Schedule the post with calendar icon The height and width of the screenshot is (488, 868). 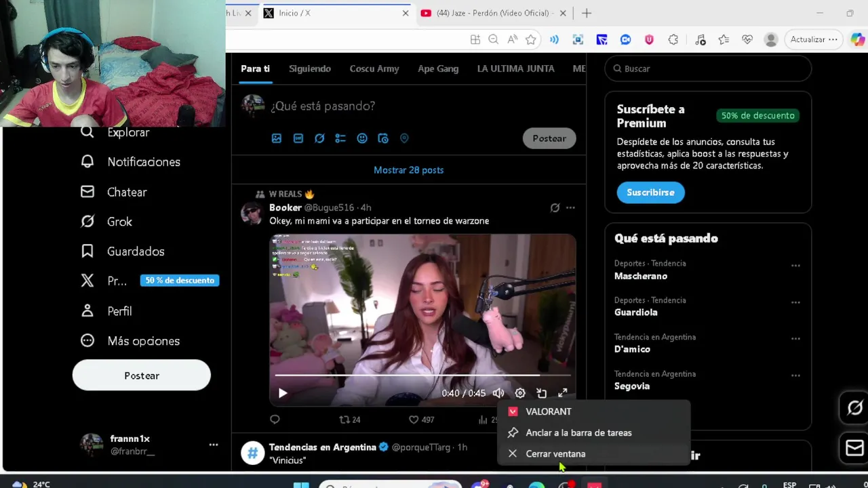tap(383, 138)
